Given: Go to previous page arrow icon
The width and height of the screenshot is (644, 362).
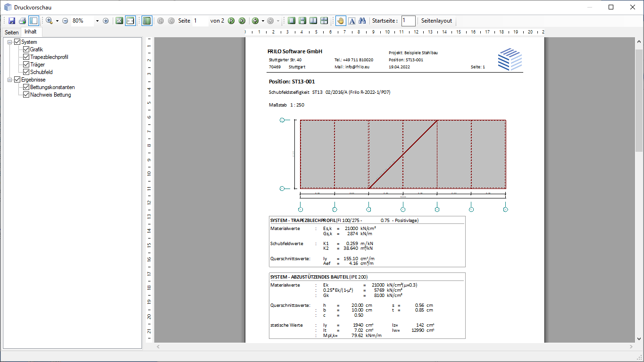Looking at the screenshot, I should pyautogui.click(x=171, y=21).
